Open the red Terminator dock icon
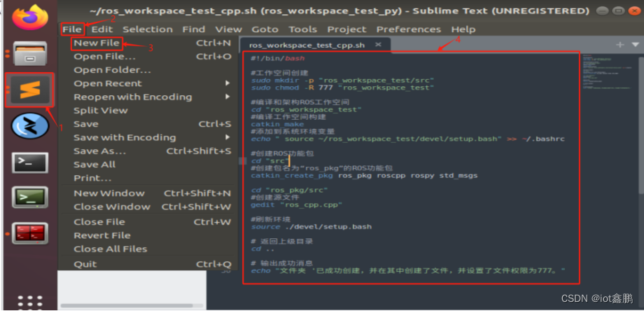Viewport: 644px width, 311px height. pos(29,233)
